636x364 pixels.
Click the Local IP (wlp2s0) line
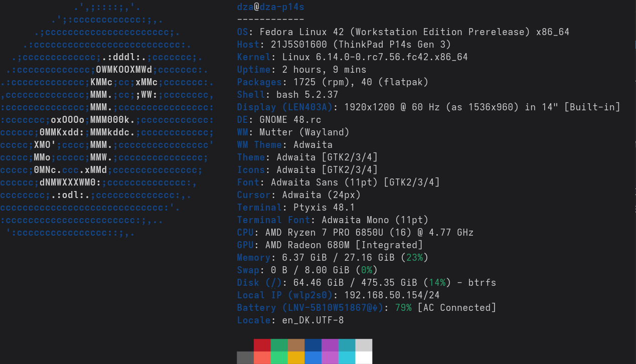[x=339, y=295]
